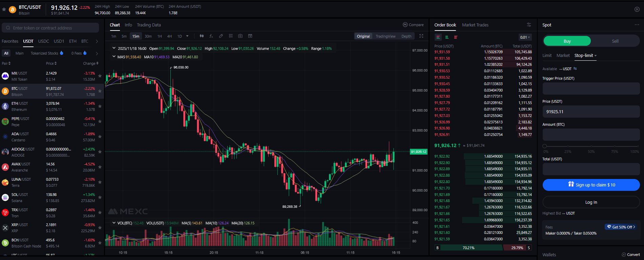This screenshot has height=260, width=644.
Task: Toggle favorite star for XRP/USDT row
Action: coord(100,228)
